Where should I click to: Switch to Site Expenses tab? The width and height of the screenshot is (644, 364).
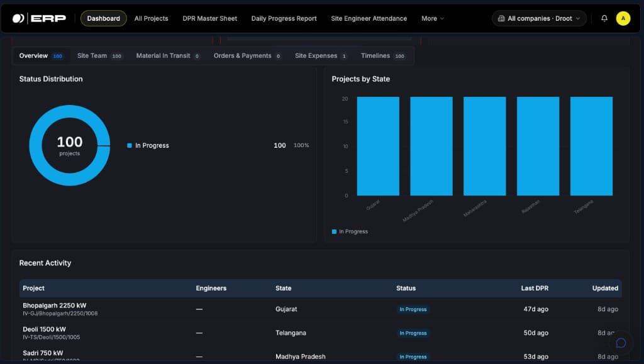pyautogui.click(x=321, y=56)
